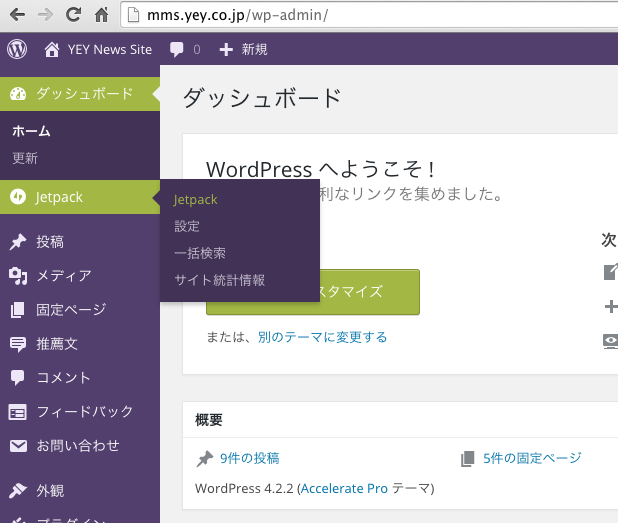Click the pushpin icon for 投稿
The height and width of the screenshot is (523, 618).
click(x=17, y=242)
